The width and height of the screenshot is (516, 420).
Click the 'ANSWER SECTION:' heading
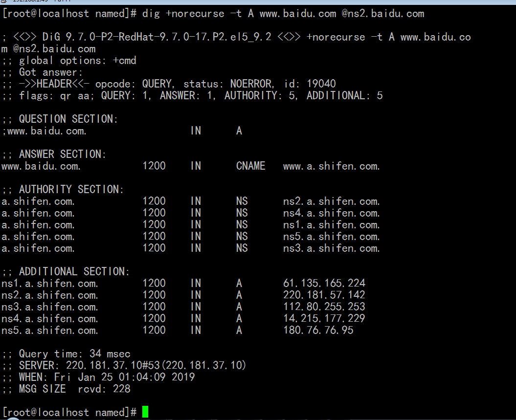tap(63, 154)
